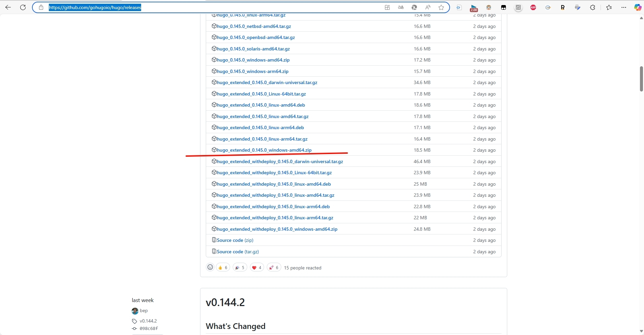This screenshot has width=644, height=335.
Task: Open the smiley add-reaction picker
Action: coord(210,267)
